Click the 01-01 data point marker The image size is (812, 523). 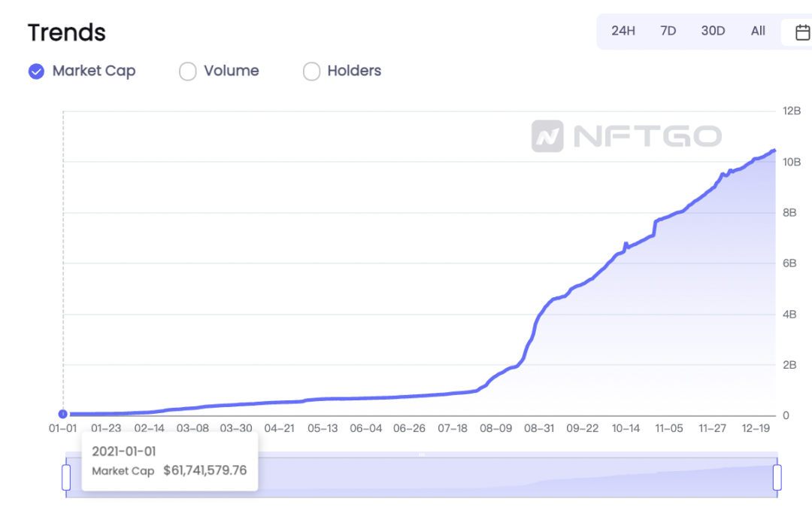[x=62, y=414]
